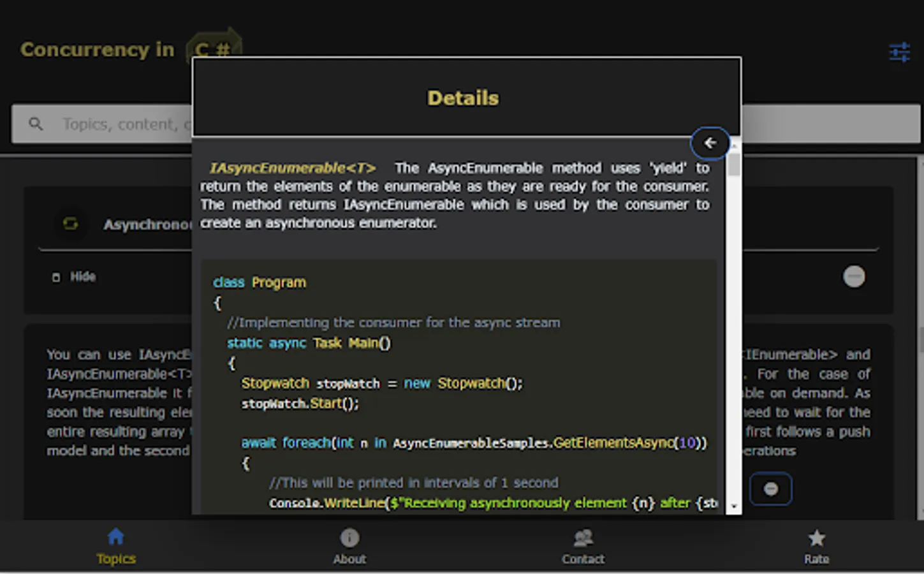The image size is (924, 574).
Task: Open the filter settings sliders icon
Action: [899, 52]
